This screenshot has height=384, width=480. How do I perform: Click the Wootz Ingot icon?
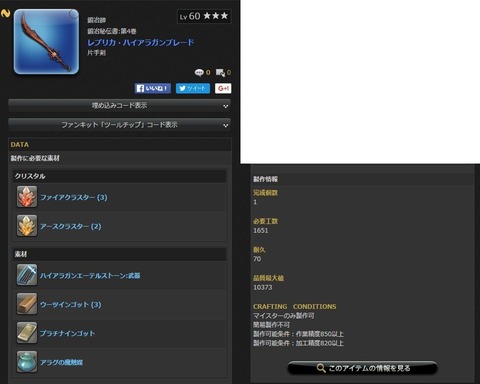(27, 304)
